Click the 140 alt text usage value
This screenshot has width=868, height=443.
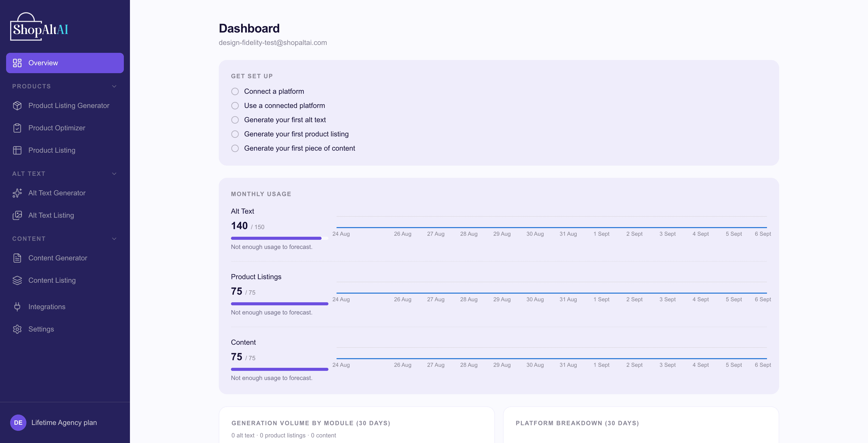(x=239, y=226)
